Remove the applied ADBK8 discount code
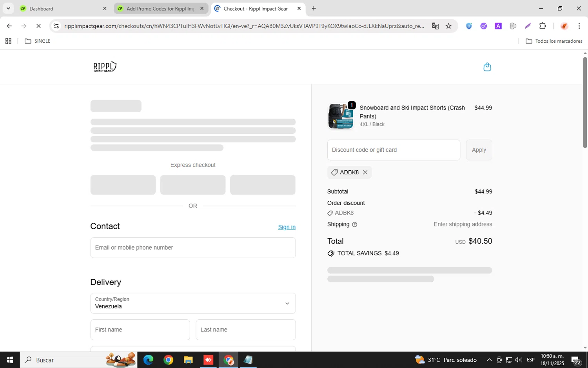588x368 pixels. click(365, 172)
